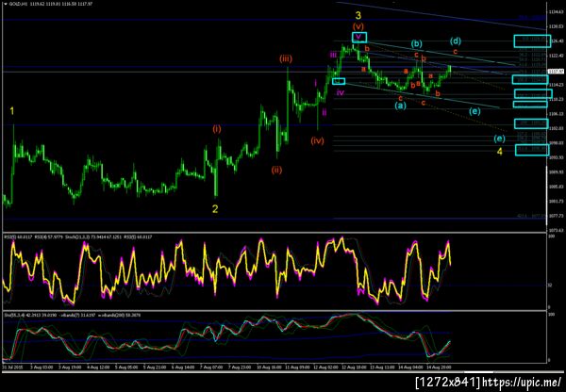
Task: Click the orange (i) wave label
Action: [217, 129]
